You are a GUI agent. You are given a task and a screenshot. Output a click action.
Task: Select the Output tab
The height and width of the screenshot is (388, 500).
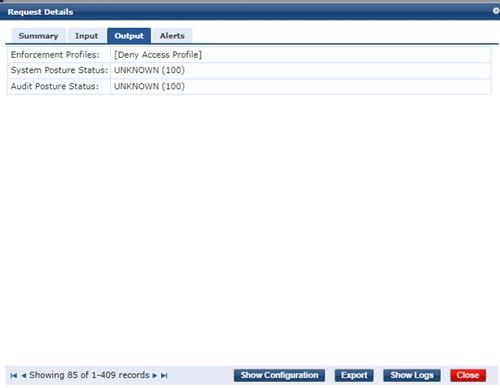tap(129, 36)
